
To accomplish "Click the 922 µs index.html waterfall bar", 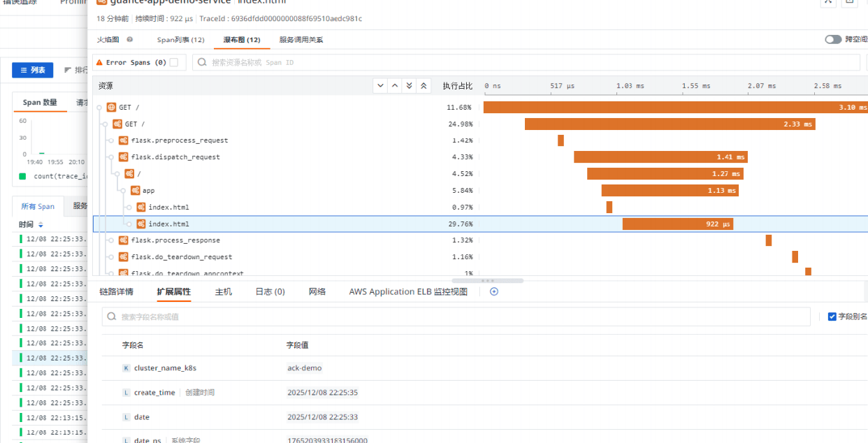I will (x=677, y=224).
